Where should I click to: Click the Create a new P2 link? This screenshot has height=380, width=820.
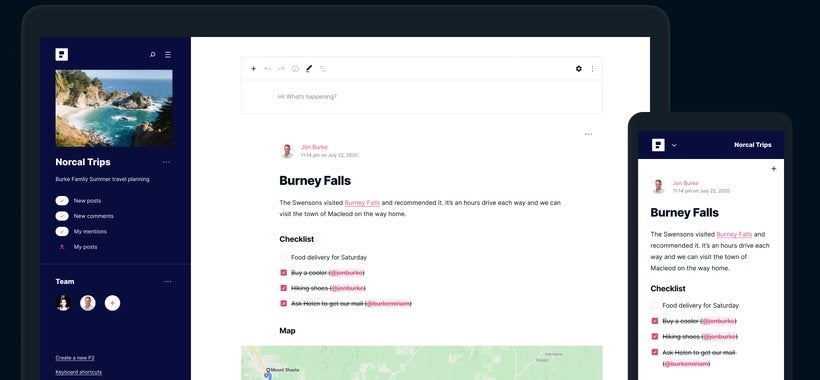pyautogui.click(x=75, y=358)
